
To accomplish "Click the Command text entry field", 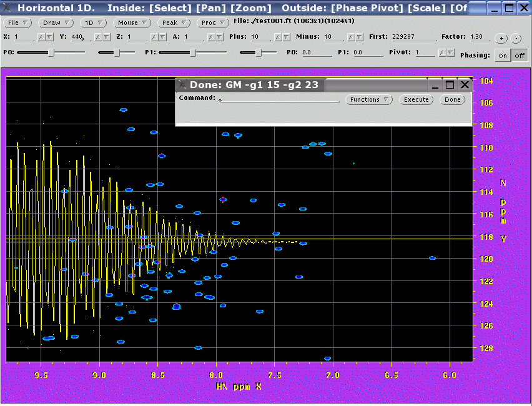I will (x=279, y=99).
